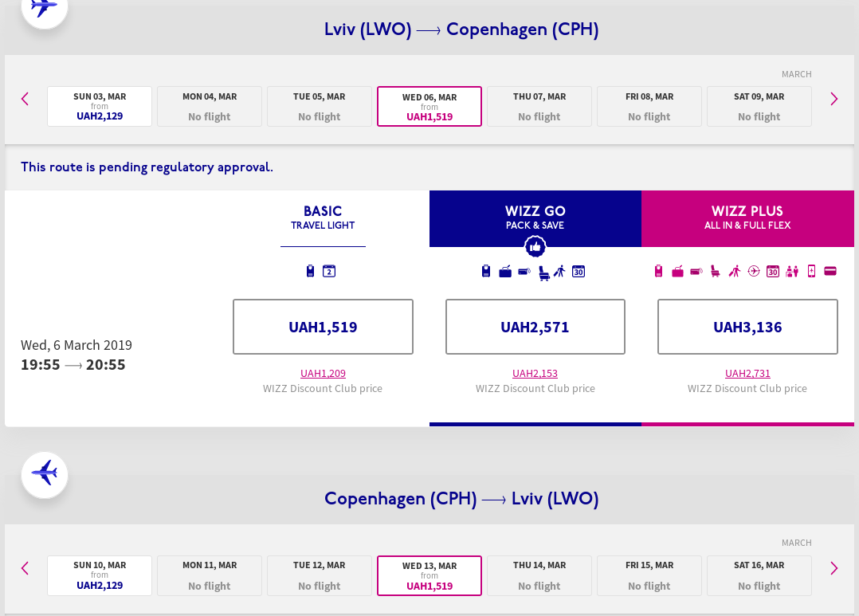859x616 pixels.
Task: Click the BASIC fare carry-on bag icon
Action: point(310,271)
